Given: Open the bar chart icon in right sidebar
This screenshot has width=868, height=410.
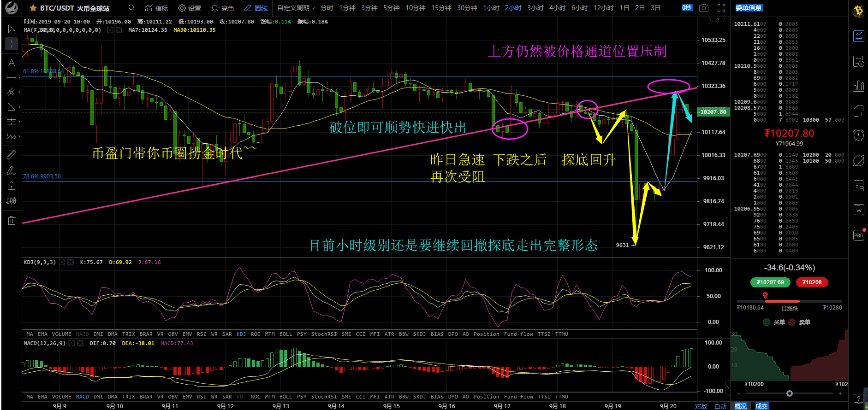Looking at the screenshot, I should [x=858, y=86].
